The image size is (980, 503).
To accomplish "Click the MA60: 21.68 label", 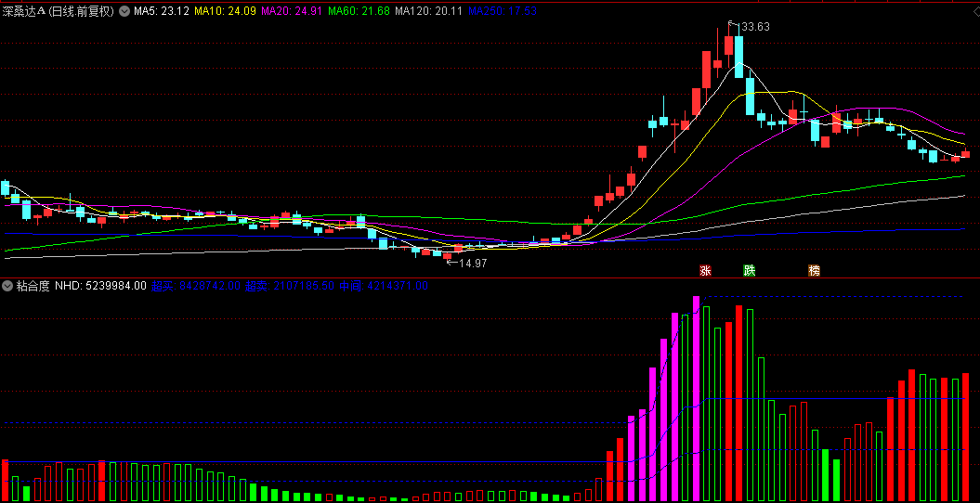I will [x=359, y=11].
